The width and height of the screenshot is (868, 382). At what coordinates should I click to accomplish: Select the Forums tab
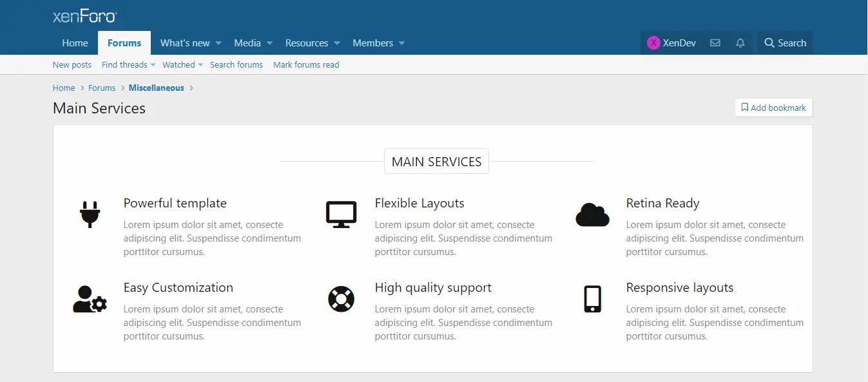124,43
